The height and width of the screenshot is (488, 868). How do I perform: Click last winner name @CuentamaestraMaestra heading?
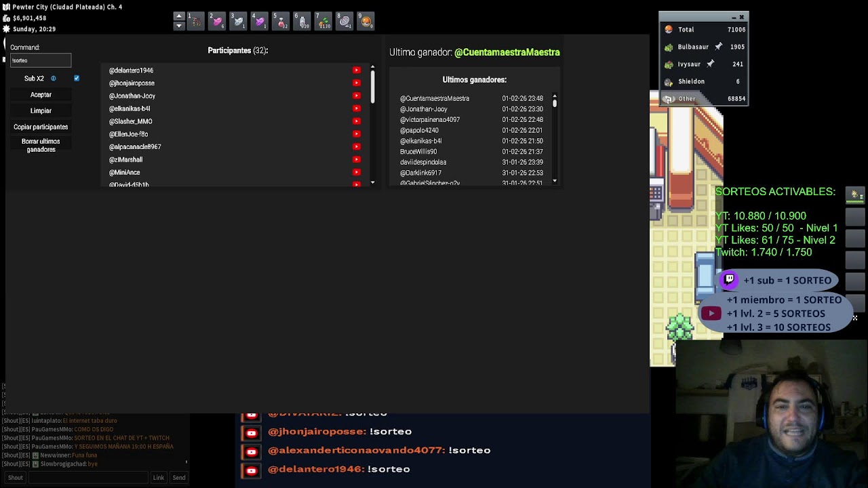[x=507, y=52]
